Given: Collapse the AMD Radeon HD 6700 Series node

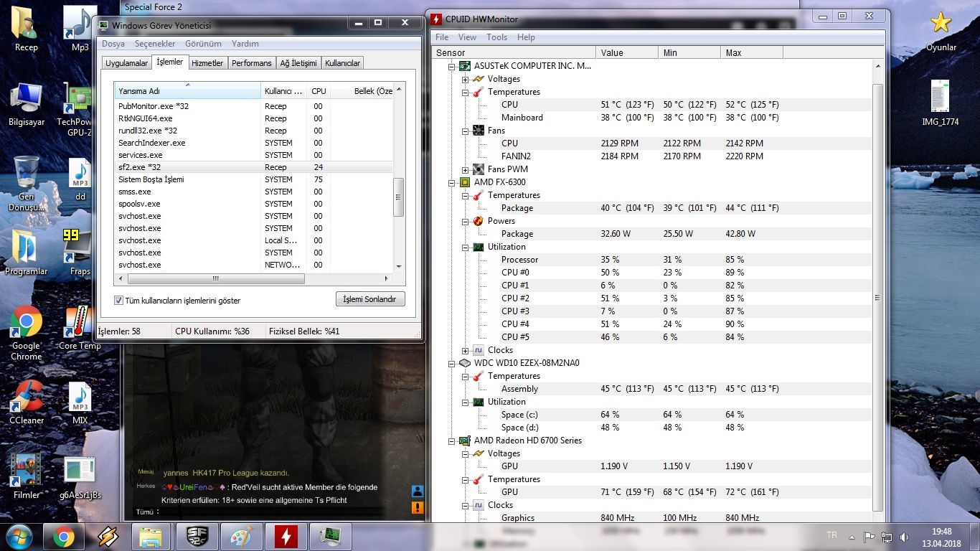Looking at the screenshot, I should [452, 441].
